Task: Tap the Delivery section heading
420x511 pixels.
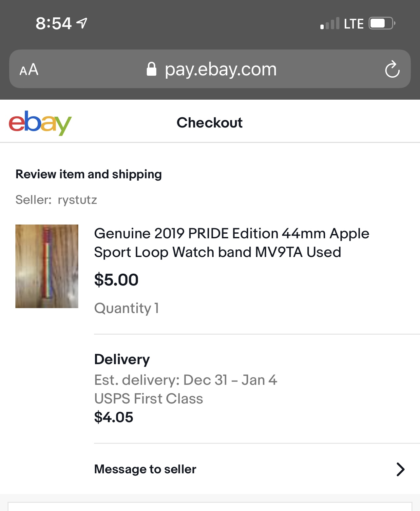Action: pyautogui.click(x=122, y=359)
